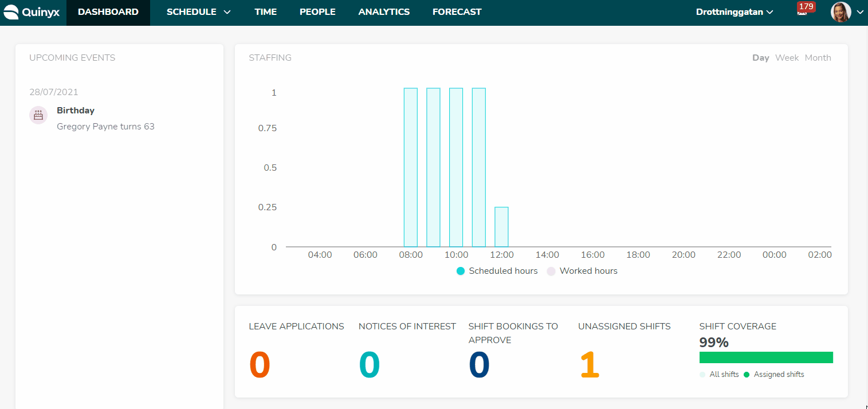Click the Staffing panel heading
This screenshot has width=868, height=409.
pyautogui.click(x=270, y=58)
